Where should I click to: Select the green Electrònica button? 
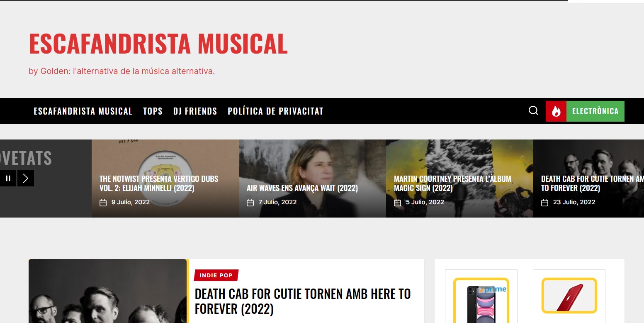(x=595, y=111)
